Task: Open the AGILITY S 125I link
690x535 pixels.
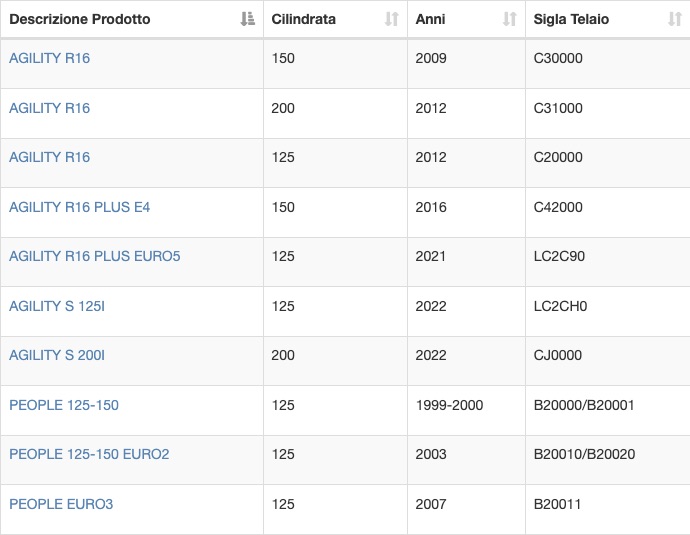Action: pos(57,306)
